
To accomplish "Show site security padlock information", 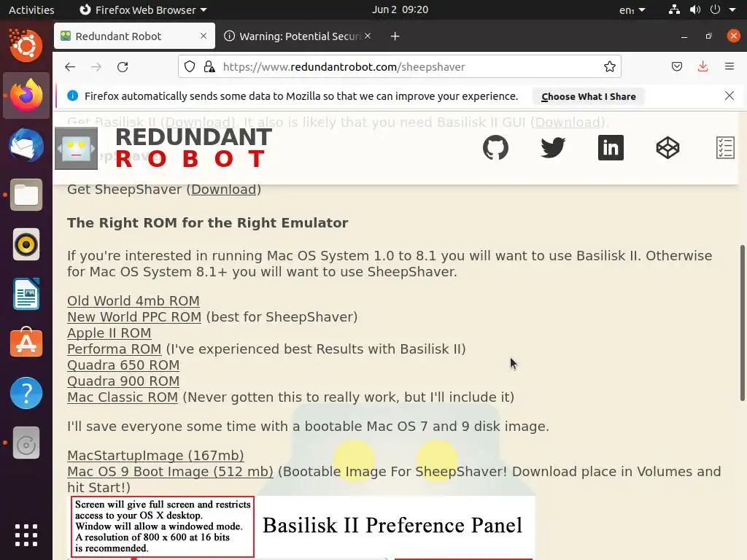I will tap(209, 66).
